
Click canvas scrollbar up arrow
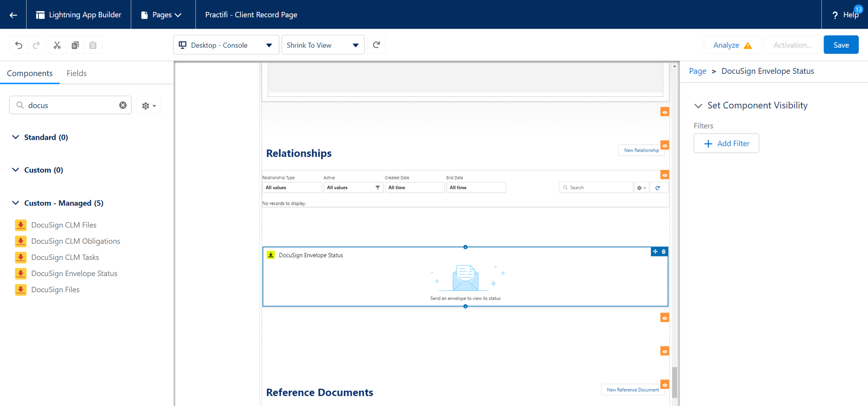coord(674,66)
